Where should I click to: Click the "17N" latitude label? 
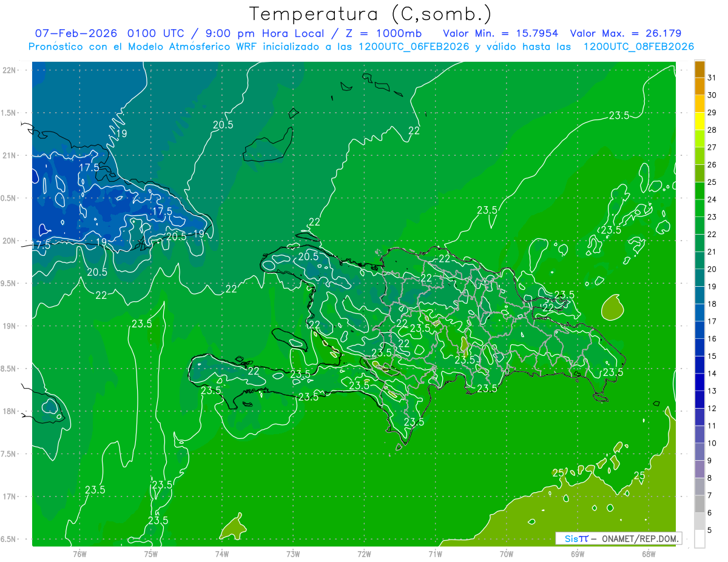pos(10,497)
